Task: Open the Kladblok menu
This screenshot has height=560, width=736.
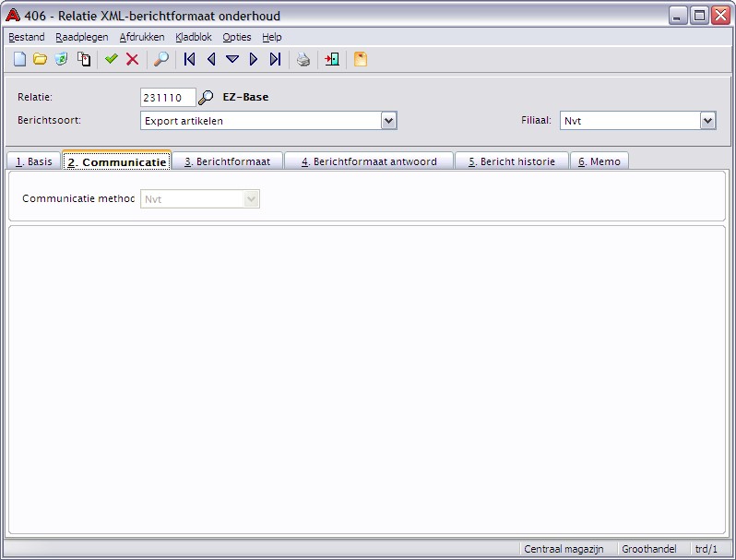Action: pyautogui.click(x=194, y=37)
